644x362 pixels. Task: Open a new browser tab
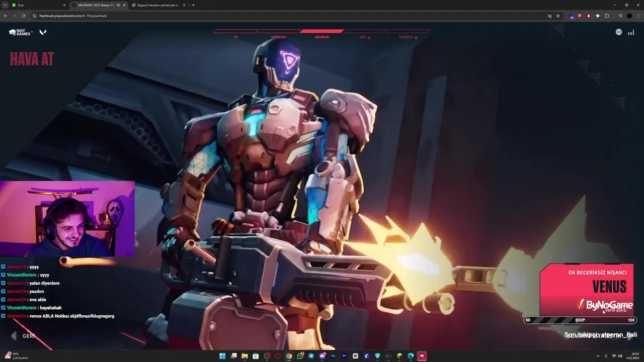click(x=193, y=5)
